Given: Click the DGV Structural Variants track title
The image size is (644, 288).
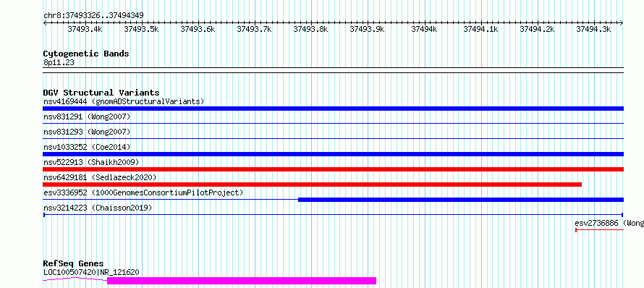Looking at the screenshot, I should click(101, 93).
